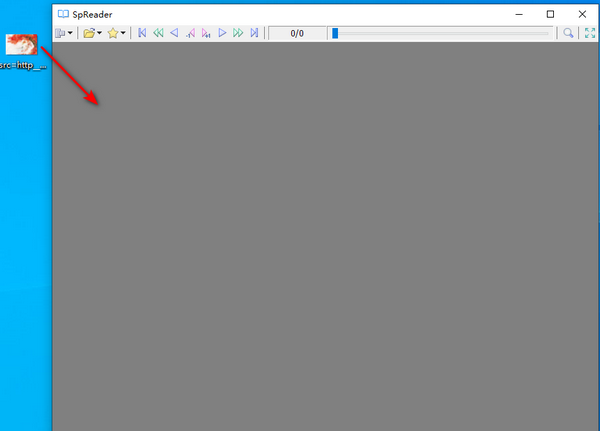Click the magnifier zoom icon
The height and width of the screenshot is (431, 600).
point(568,33)
